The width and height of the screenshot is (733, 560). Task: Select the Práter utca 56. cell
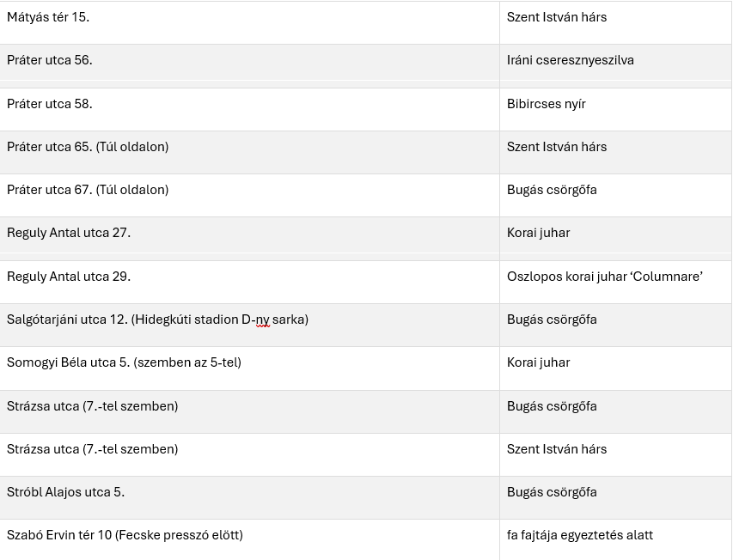pos(50,60)
